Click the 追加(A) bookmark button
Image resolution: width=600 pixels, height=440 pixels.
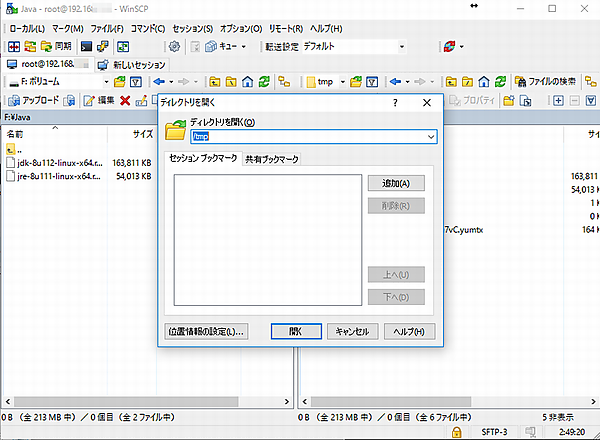(x=396, y=183)
